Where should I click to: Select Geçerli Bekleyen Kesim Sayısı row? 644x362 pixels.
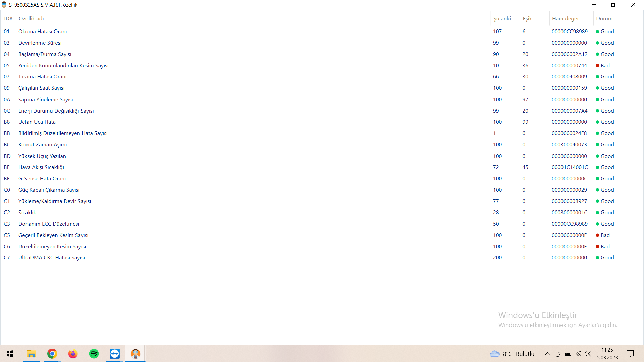pyautogui.click(x=53, y=235)
